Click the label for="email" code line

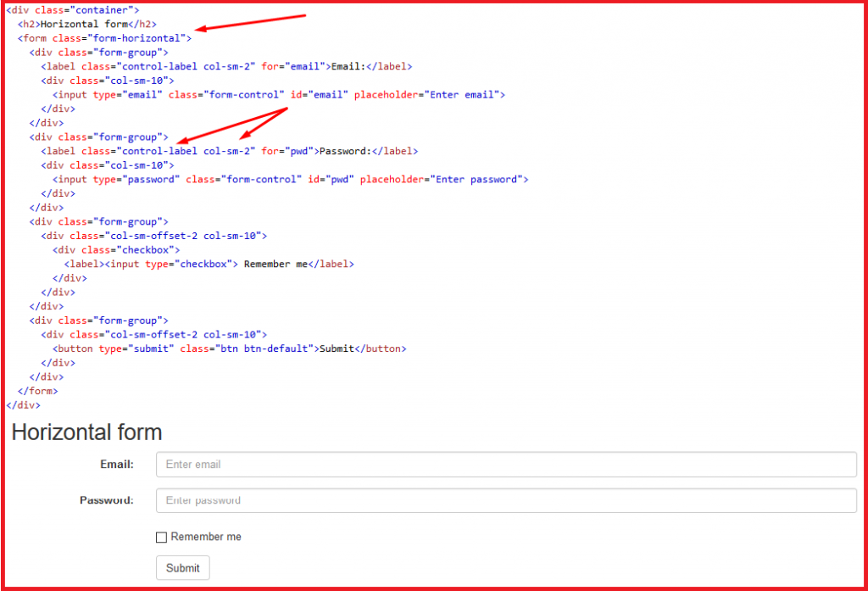pyautogui.click(x=226, y=66)
